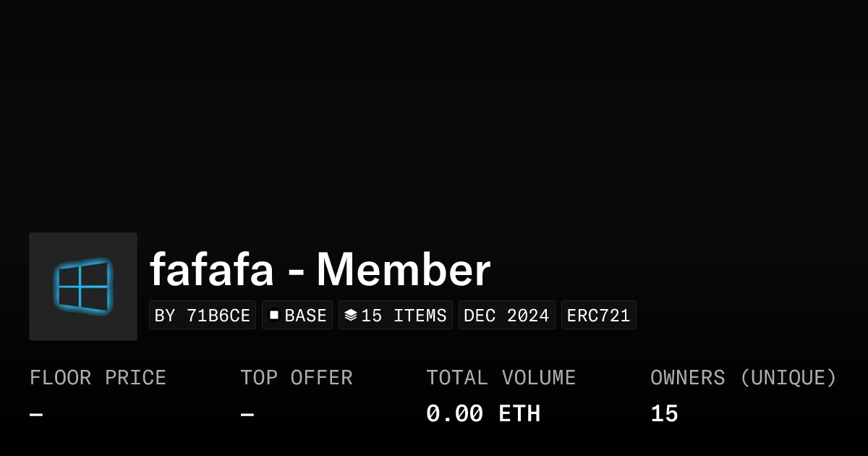Select the "DEC 2024" creation date badge
Screen dimensions: 868x456
click(506, 316)
